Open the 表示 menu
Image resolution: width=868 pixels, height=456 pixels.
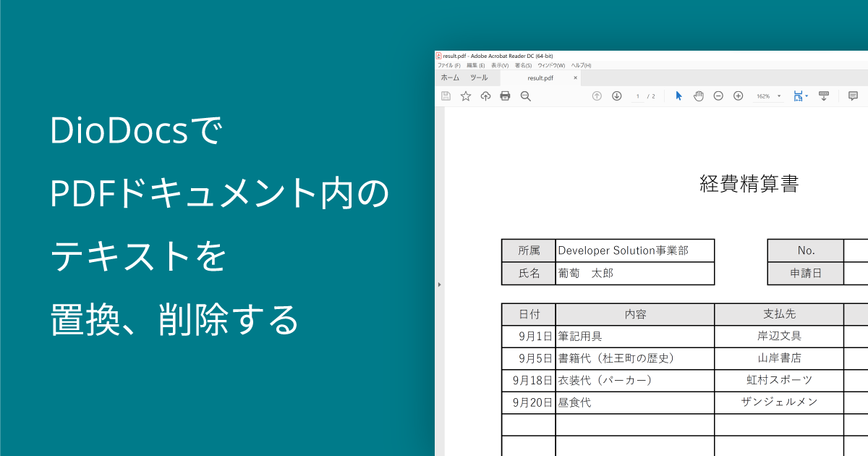(x=499, y=65)
